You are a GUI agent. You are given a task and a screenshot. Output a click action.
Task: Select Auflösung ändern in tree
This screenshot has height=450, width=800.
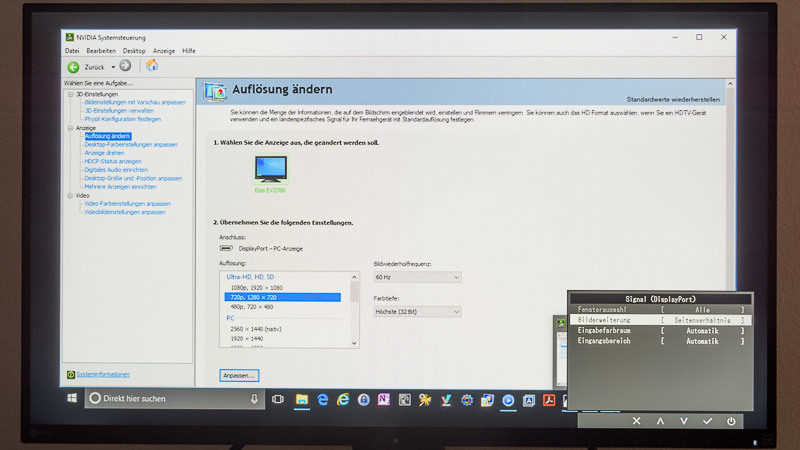(107, 136)
